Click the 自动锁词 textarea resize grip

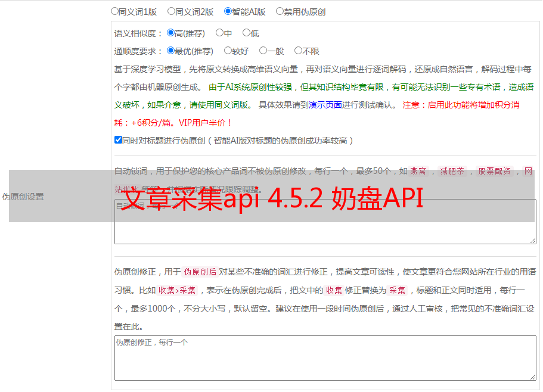(x=533, y=241)
